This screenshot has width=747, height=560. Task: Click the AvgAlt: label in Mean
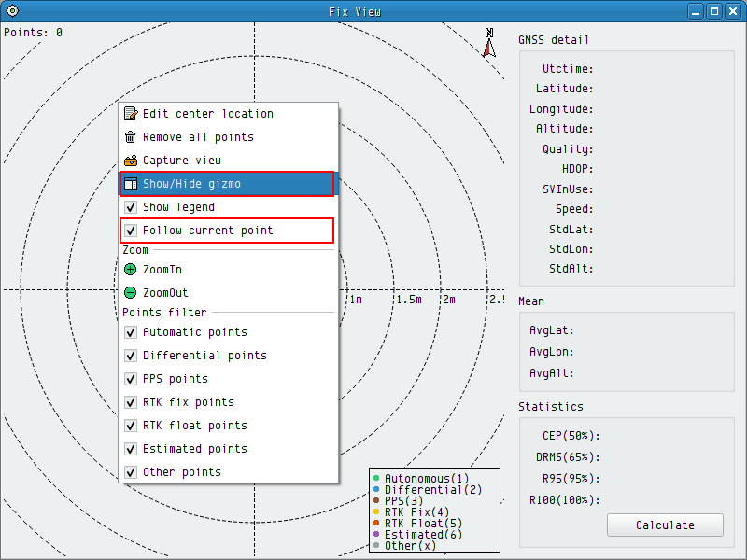[552, 373]
